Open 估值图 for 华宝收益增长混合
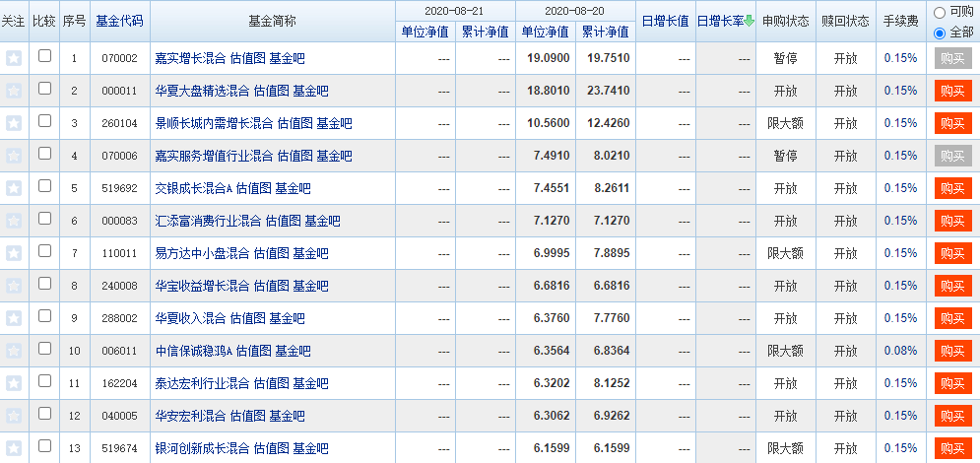This screenshot has width=980, height=463. 271,287
